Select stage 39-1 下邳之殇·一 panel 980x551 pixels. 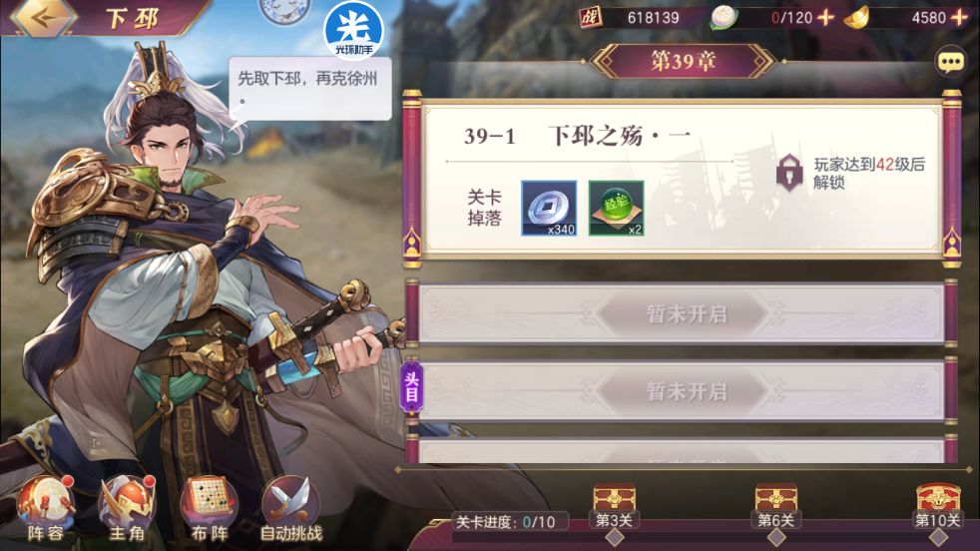click(682, 178)
